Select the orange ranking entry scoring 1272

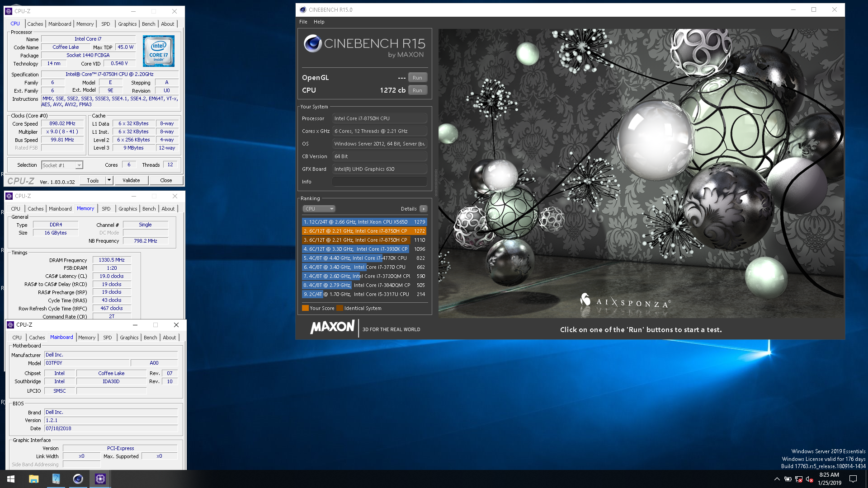[x=364, y=231]
